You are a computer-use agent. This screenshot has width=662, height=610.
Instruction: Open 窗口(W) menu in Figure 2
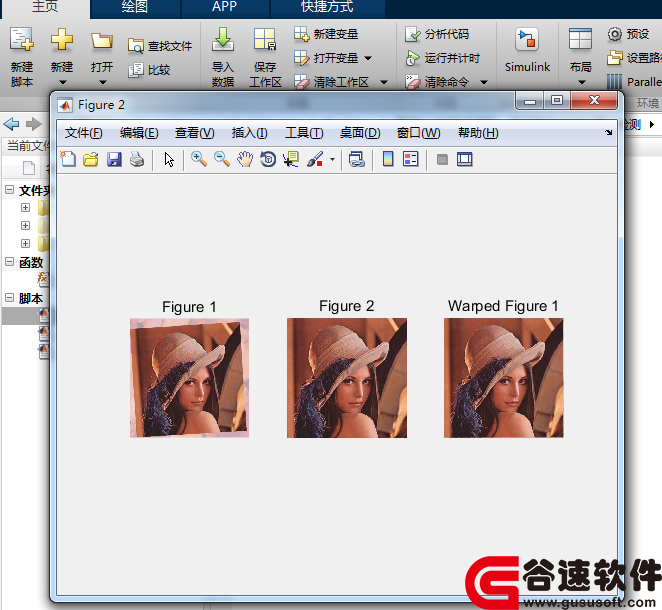[x=418, y=133]
